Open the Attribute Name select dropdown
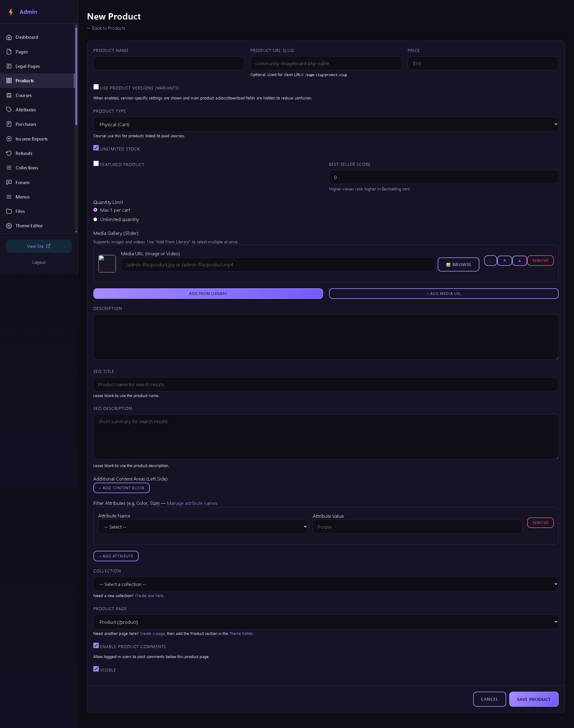 point(203,527)
